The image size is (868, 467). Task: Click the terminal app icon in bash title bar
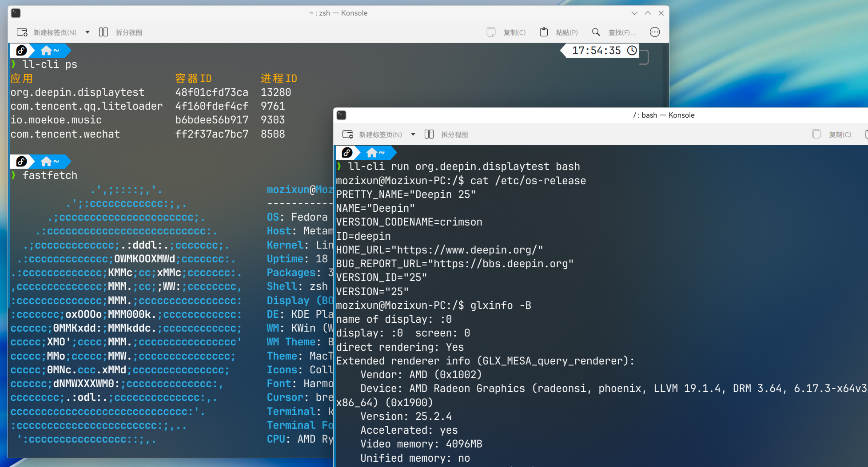(x=342, y=115)
